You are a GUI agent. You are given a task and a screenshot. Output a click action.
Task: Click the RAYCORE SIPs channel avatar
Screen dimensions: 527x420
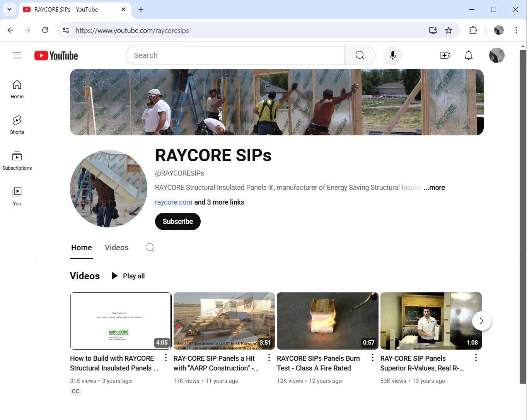(109, 189)
